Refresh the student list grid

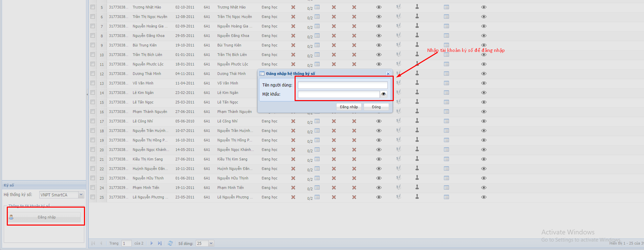tap(170, 243)
